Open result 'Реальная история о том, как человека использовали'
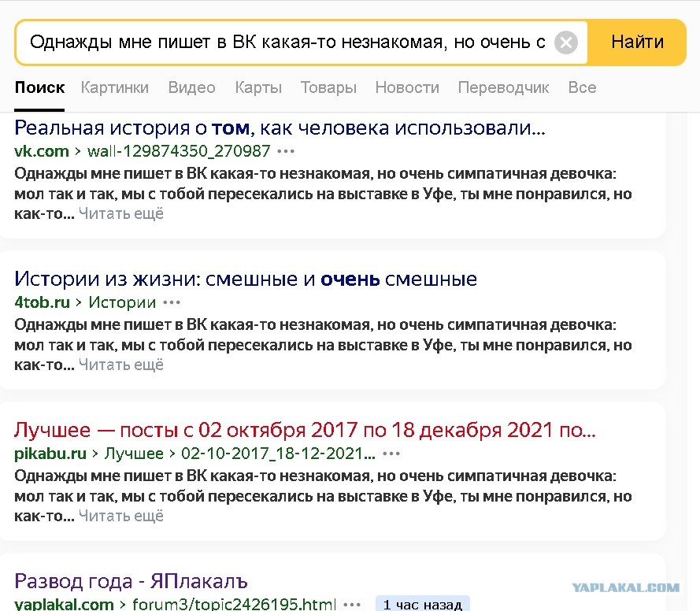The width and height of the screenshot is (700, 611). [x=280, y=128]
